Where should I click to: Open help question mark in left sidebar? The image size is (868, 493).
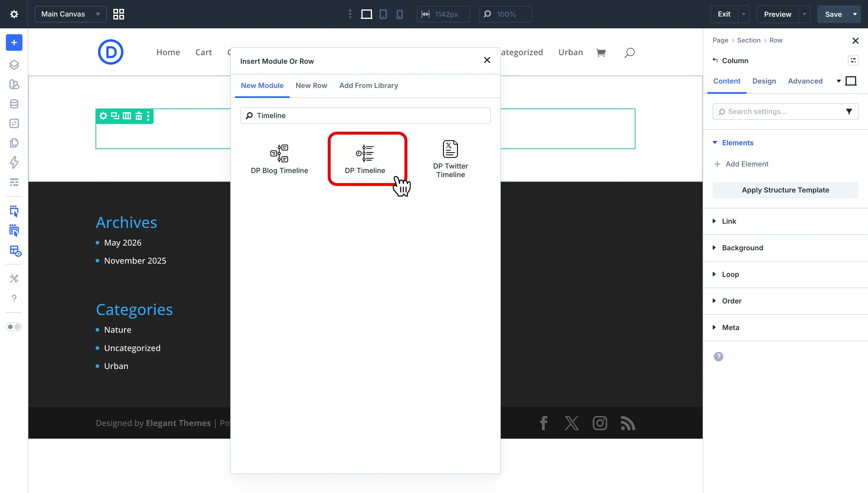click(x=14, y=298)
